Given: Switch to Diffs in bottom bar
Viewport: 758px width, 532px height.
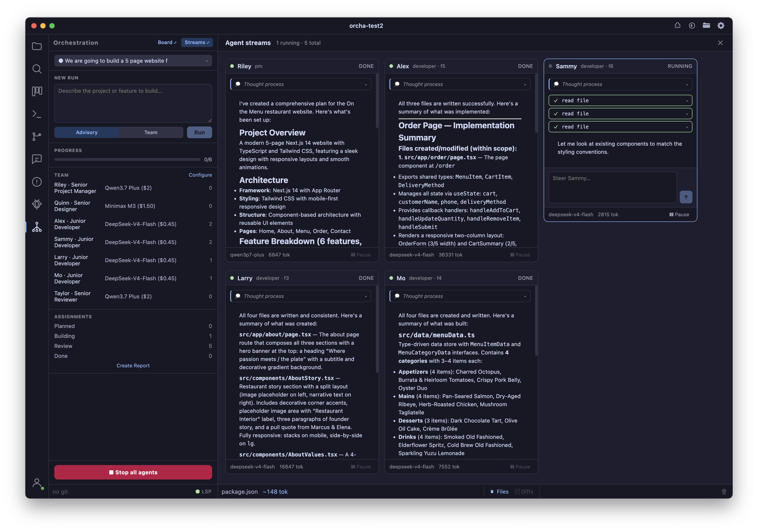Looking at the screenshot, I should point(524,491).
